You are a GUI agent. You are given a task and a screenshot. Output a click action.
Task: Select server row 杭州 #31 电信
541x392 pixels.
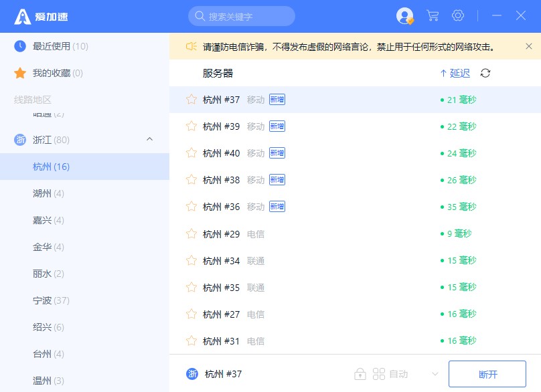coord(355,341)
